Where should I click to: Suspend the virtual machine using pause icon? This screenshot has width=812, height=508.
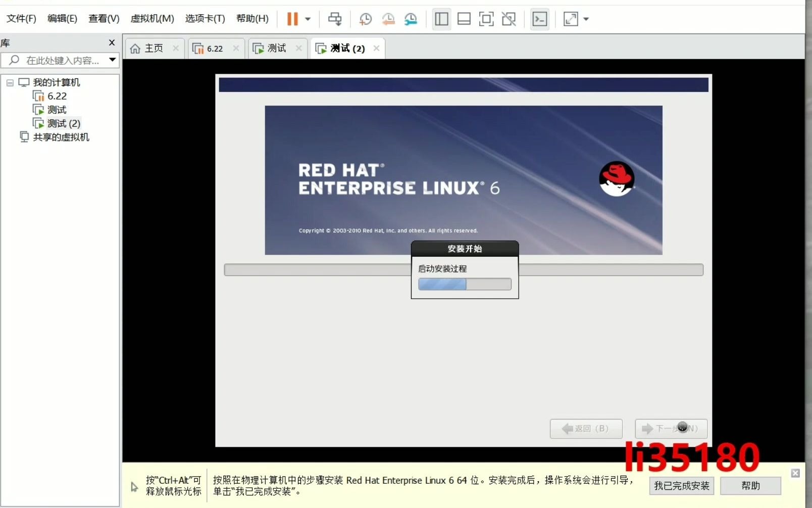tap(292, 19)
